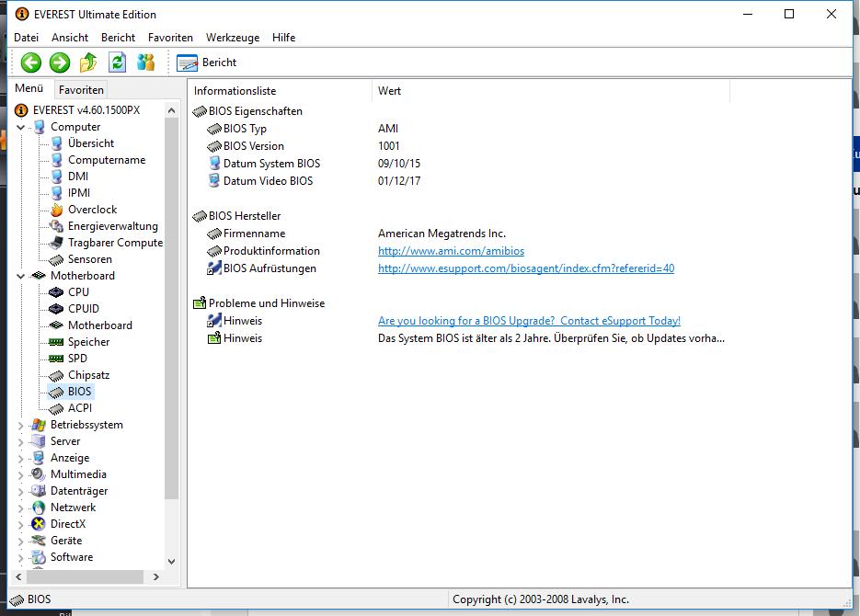This screenshot has width=860, height=616.
Task: Select the Computername tree item
Action: [x=107, y=160]
